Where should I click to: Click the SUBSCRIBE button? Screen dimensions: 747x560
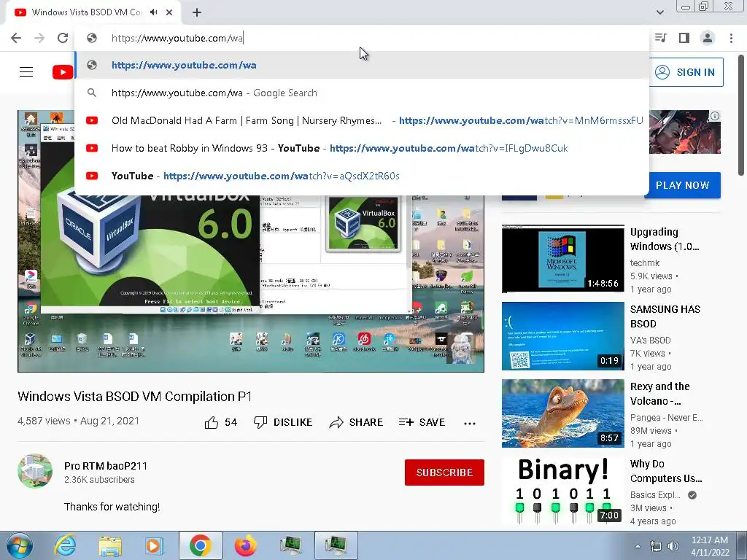(x=444, y=472)
